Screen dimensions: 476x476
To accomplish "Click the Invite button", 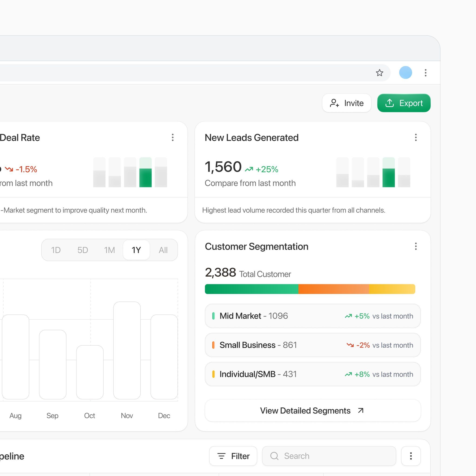I will (346, 103).
